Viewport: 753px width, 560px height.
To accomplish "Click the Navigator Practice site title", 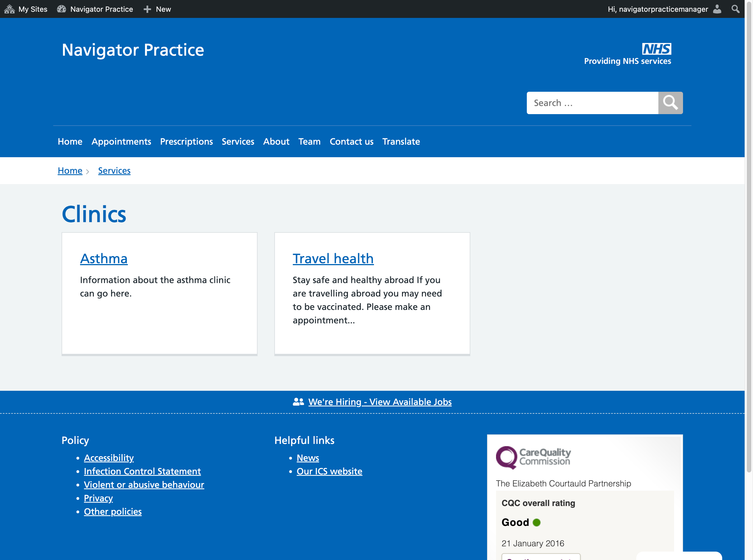I will (x=133, y=50).
